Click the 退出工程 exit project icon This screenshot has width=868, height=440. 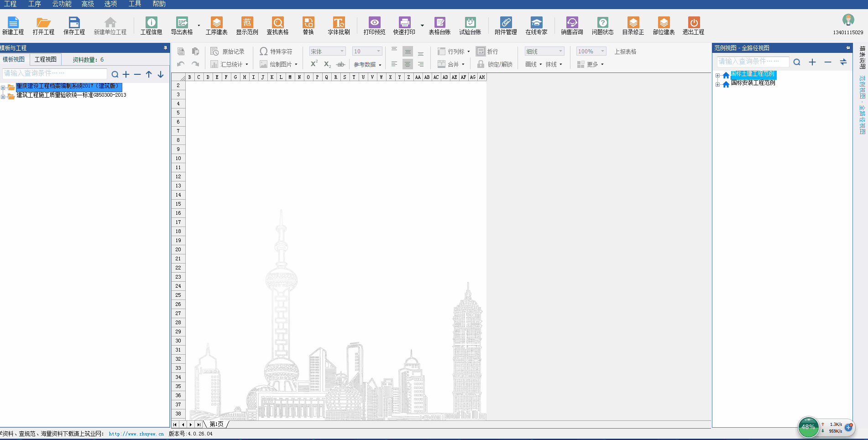693,26
